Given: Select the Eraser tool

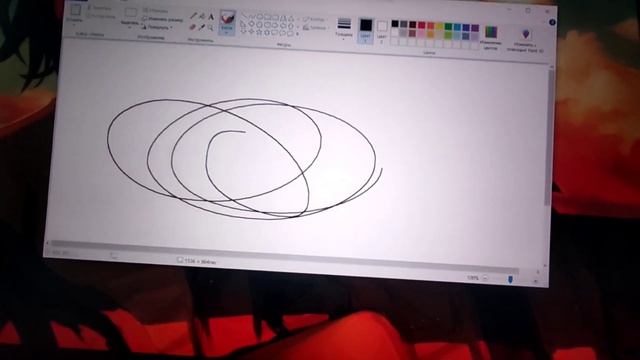Looking at the screenshot, I should click(x=193, y=27).
